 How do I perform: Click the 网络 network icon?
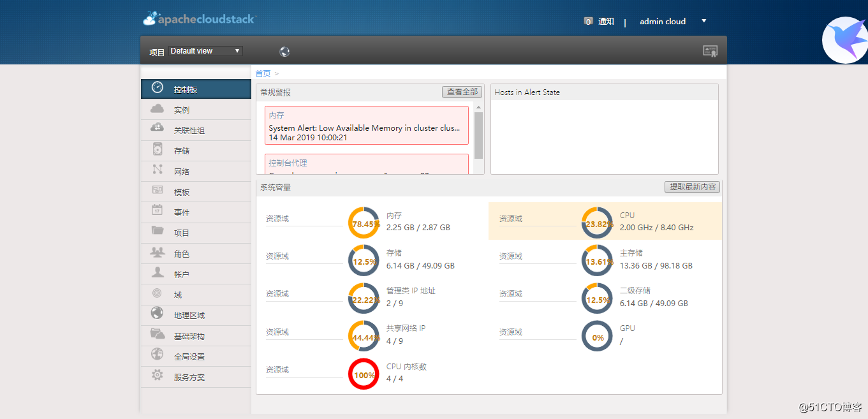pyautogui.click(x=158, y=170)
